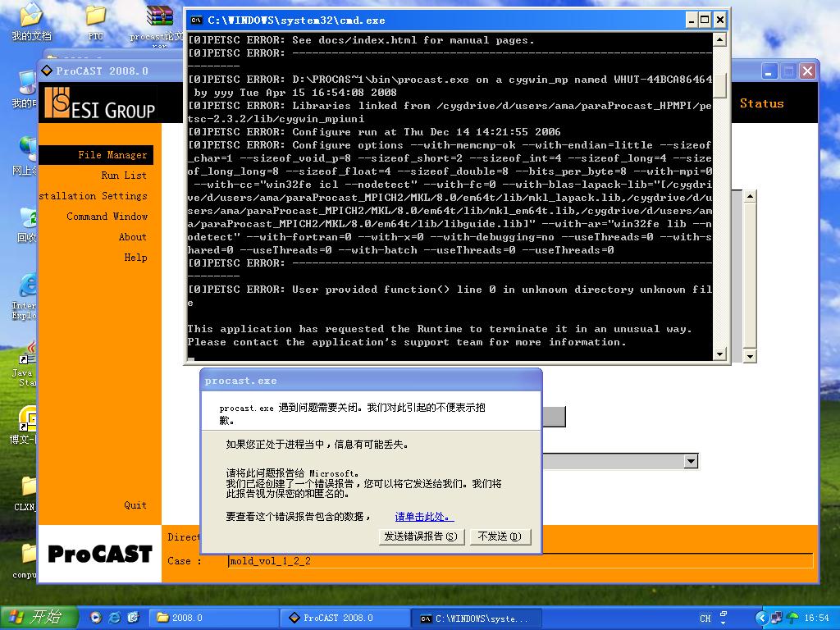Viewport: 840px width, 630px height.
Task: Expand the dropdown arrow behind error dialog
Action: 691,461
